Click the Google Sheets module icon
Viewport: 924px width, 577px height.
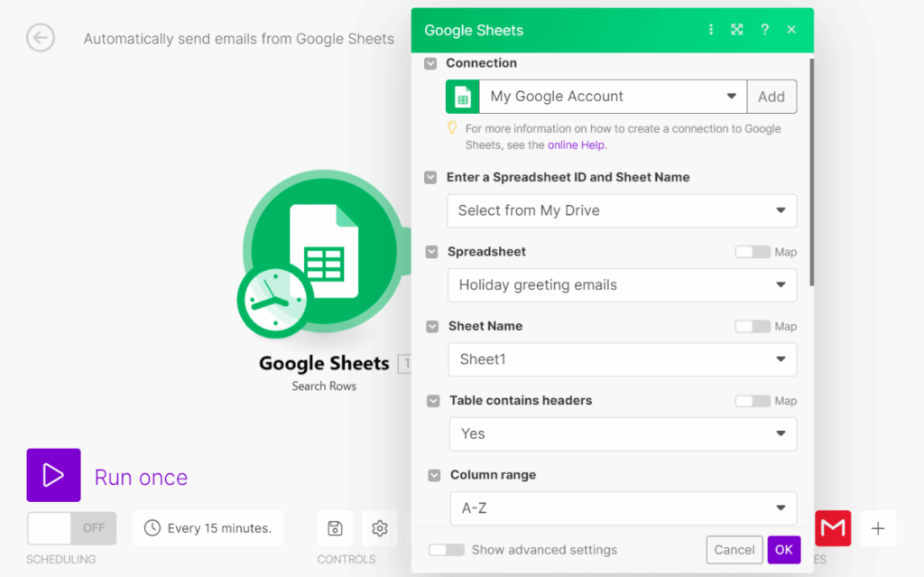pyautogui.click(x=322, y=261)
